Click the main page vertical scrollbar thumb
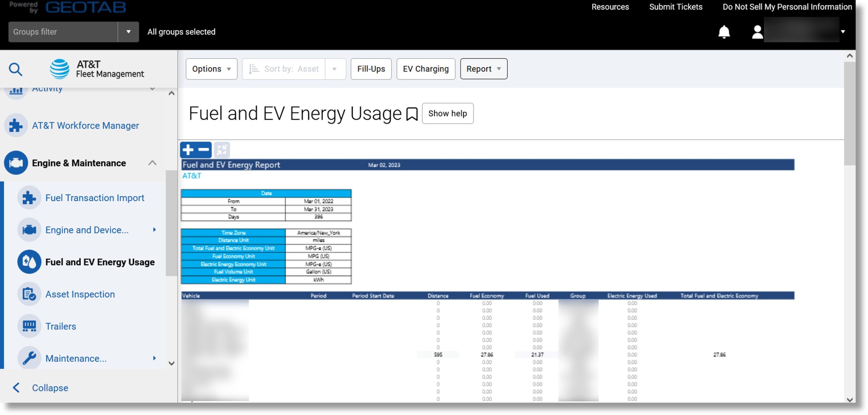This screenshot has height=415, width=868. [849, 114]
